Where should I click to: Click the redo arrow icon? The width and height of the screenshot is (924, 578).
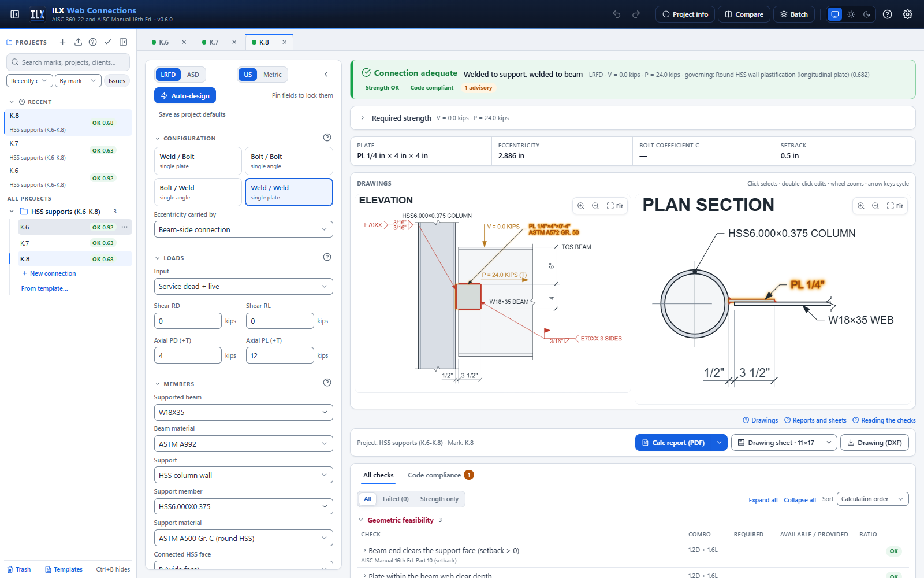(636, 14)
